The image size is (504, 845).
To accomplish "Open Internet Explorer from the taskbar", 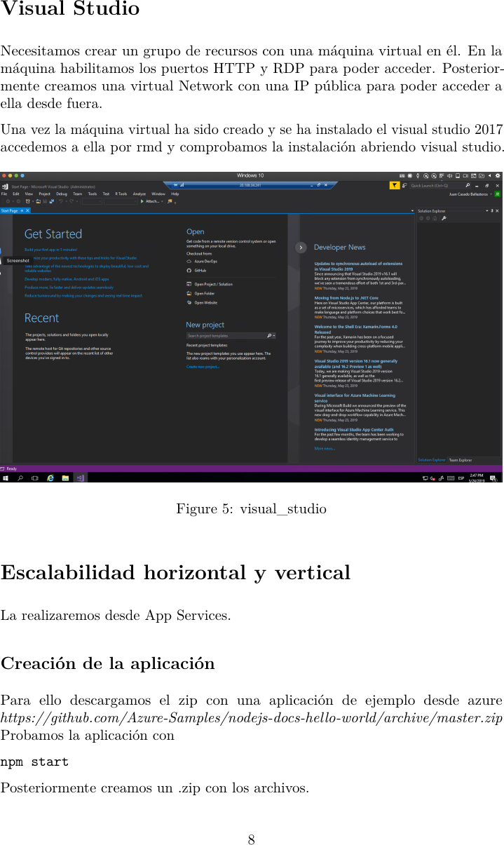I will (50, 478).
